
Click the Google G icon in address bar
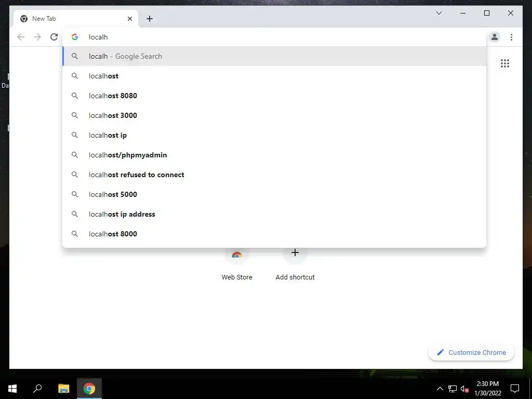75,37
